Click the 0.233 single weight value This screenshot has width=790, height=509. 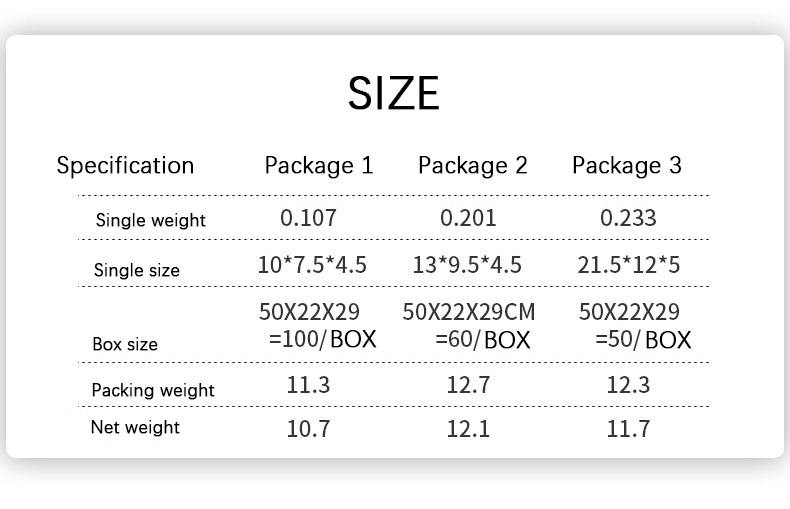click(628, 217)
